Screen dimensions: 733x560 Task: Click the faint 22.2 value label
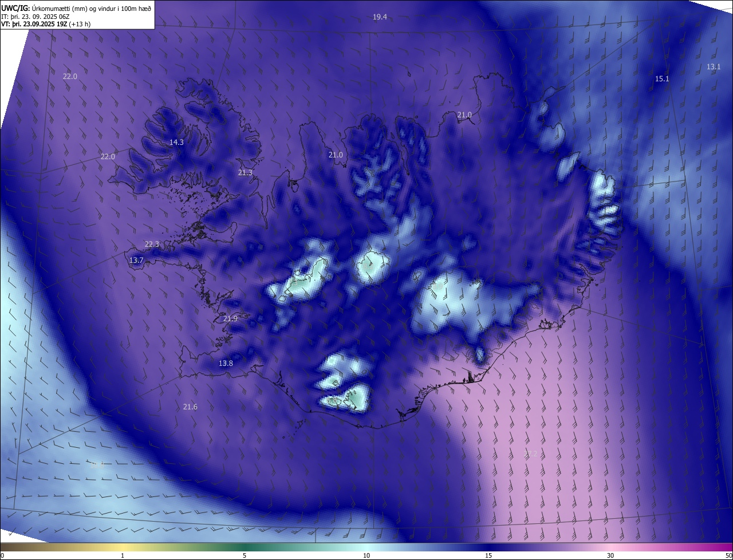pyautogui.click(x=531, y=454)
